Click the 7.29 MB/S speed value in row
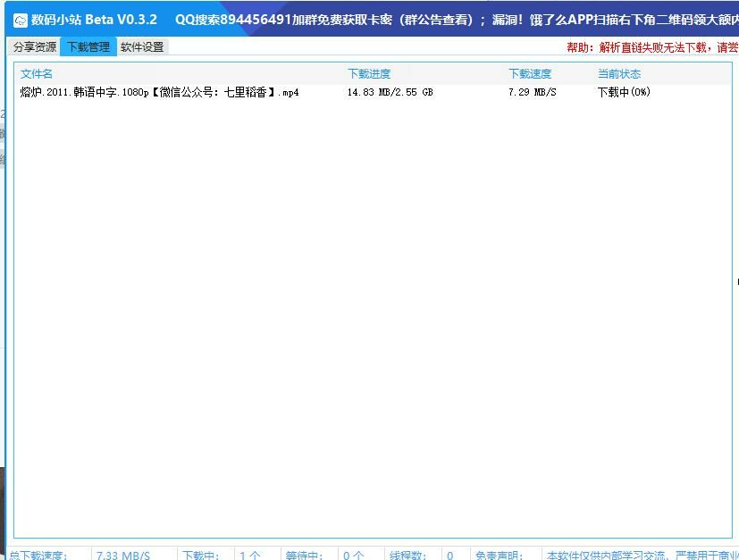Screen dimensions: 739x560 tap(532, 92)
